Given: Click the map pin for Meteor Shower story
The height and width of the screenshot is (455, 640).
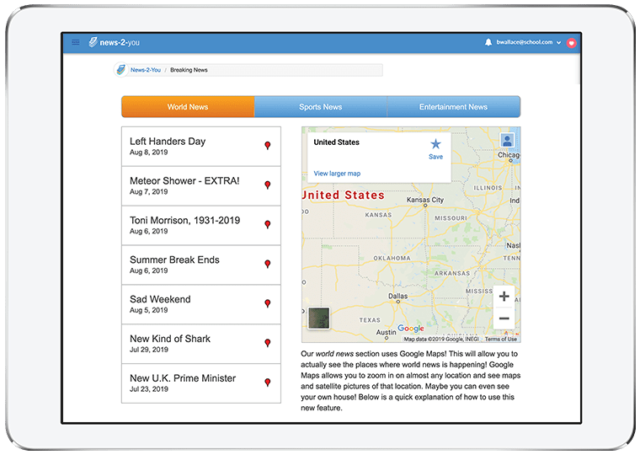Looking at the screenshot, I should 267,185.
